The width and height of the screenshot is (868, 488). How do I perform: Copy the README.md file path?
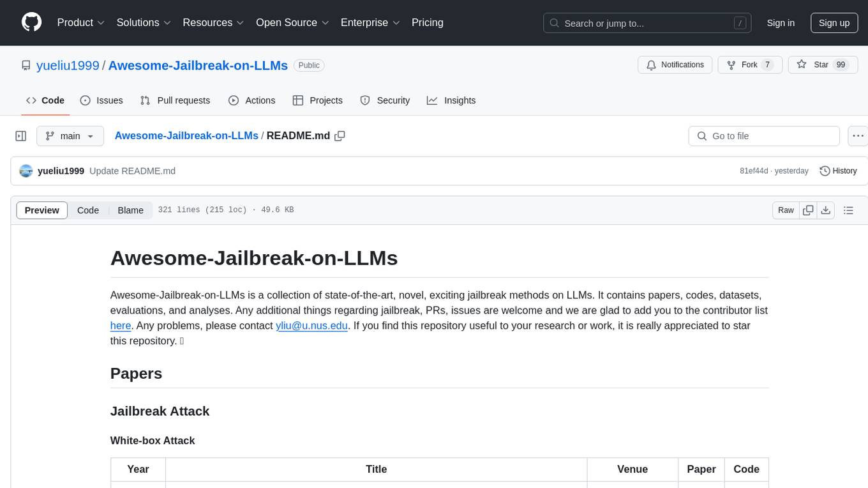click(340, 135)
